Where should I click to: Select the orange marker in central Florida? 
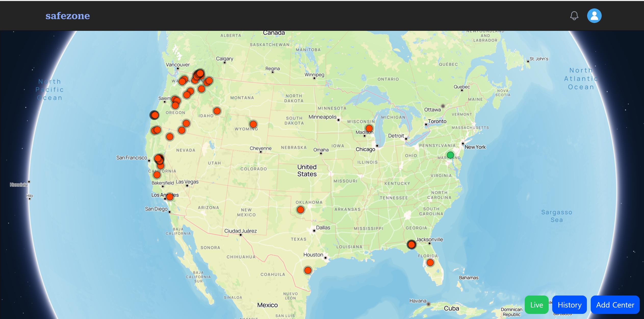click(430, 262)
